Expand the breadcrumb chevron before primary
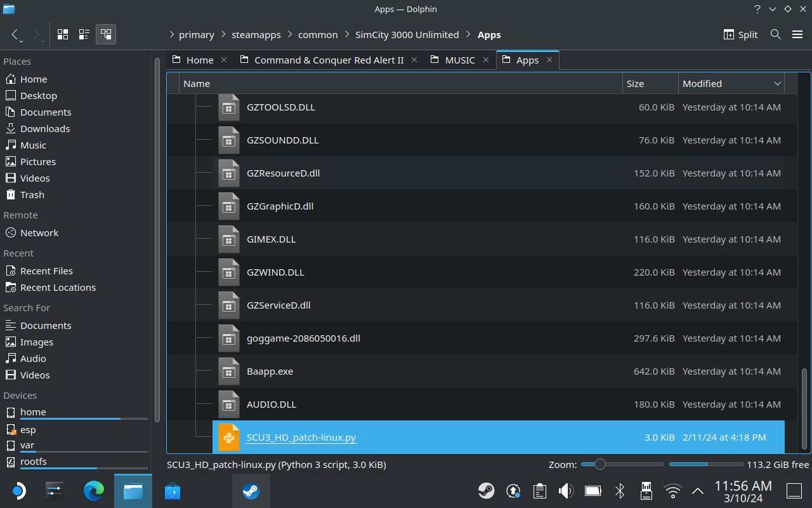Screen dimensions: 812x508 171,34
